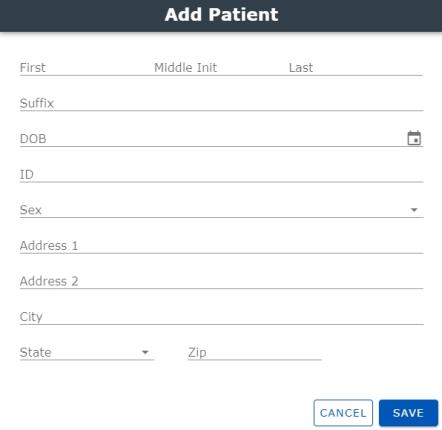Focus the Zip code field
This screenshot has height=430, width=442.
click(x=255, y=352)
